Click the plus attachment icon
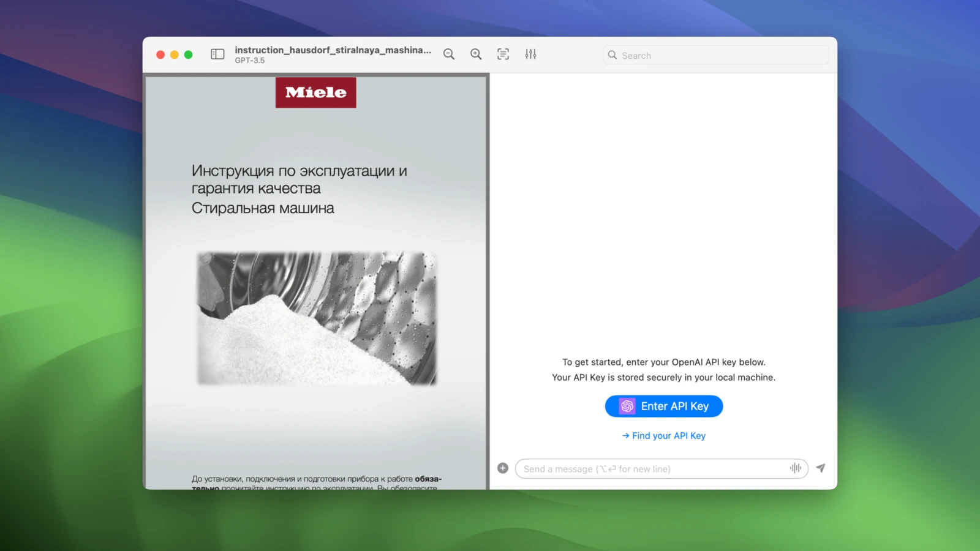 (503, 468)
